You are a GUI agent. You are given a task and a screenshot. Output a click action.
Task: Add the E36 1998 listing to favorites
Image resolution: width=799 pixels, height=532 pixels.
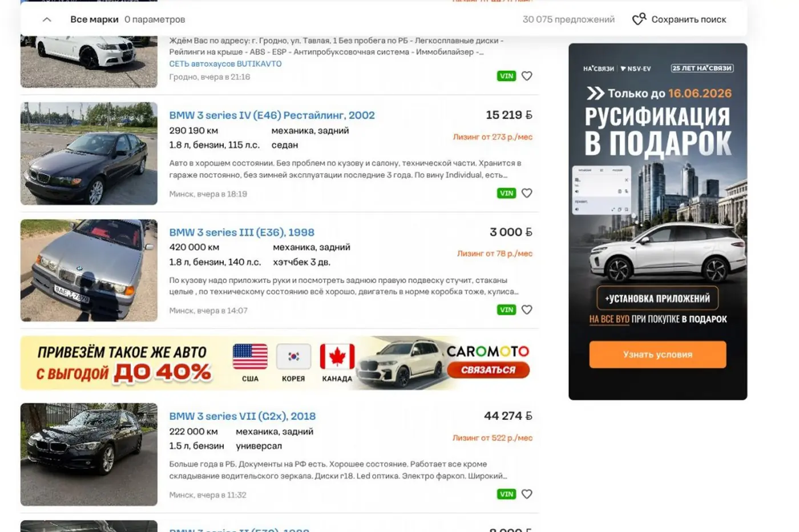[x=527, y=310]
